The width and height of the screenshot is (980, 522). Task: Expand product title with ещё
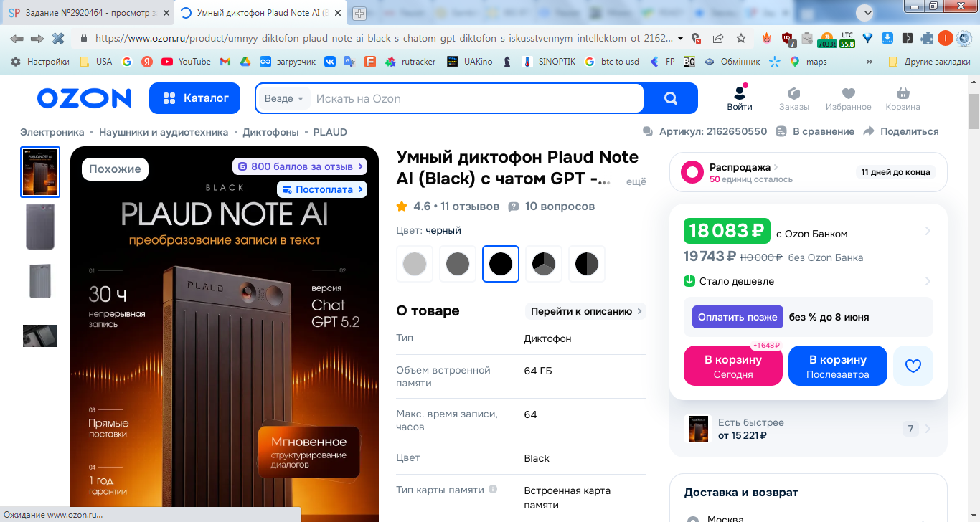click(636, 182)
